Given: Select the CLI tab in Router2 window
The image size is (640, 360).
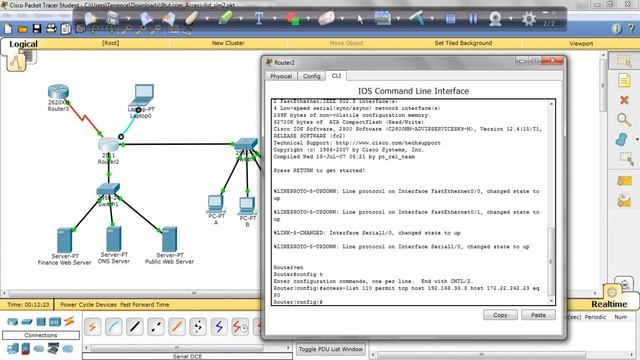Looking at the screenshot, I should 336,76.
